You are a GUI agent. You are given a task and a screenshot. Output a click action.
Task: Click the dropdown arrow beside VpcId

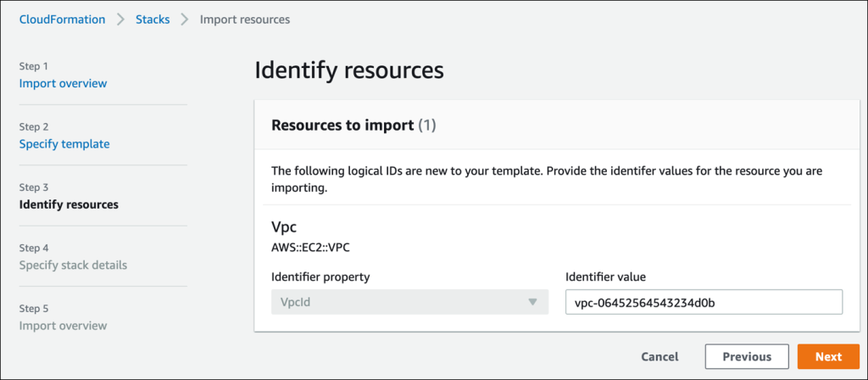coord(532,302)
